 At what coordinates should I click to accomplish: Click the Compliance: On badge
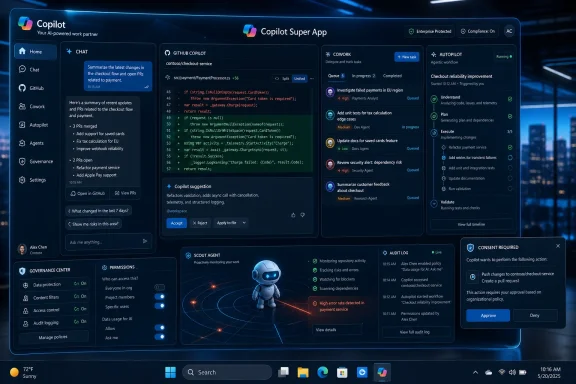point(478,31)
